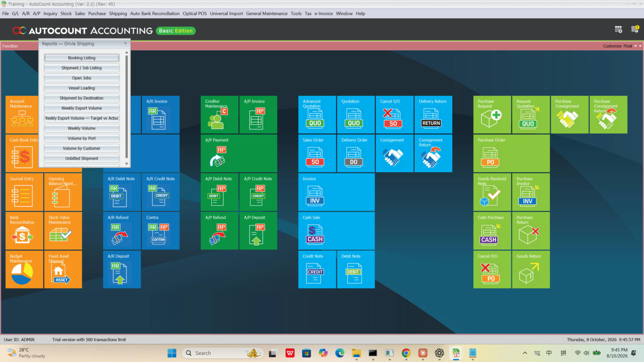Open the Bank Reconciliation tile
Image resolution: width=644 pixels, height=362 pixels.
(x=24, y=230)
